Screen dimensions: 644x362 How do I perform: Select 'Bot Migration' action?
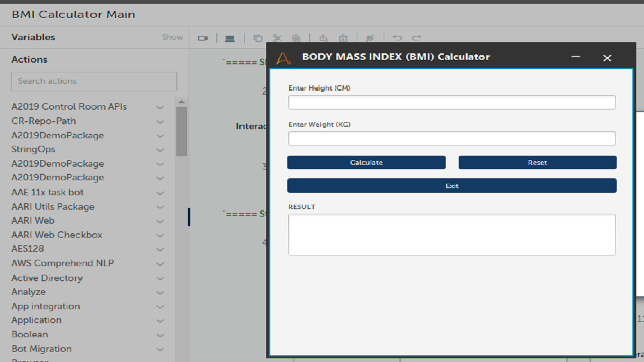[41, 349]
